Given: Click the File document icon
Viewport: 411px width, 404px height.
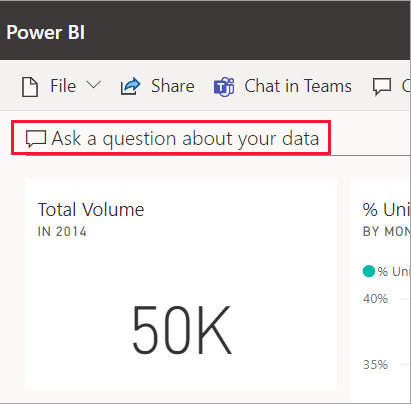Looking at the screenshot, I should point(30,87).
